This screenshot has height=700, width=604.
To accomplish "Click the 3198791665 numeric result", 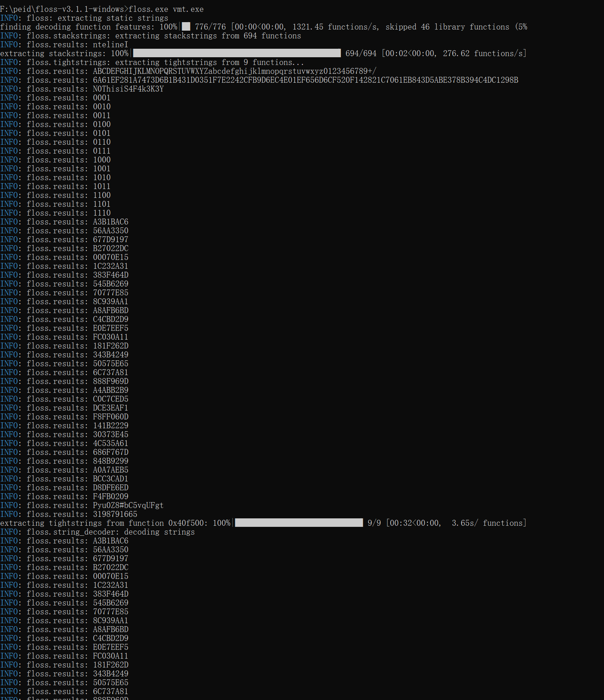I will tap(115, 514).
